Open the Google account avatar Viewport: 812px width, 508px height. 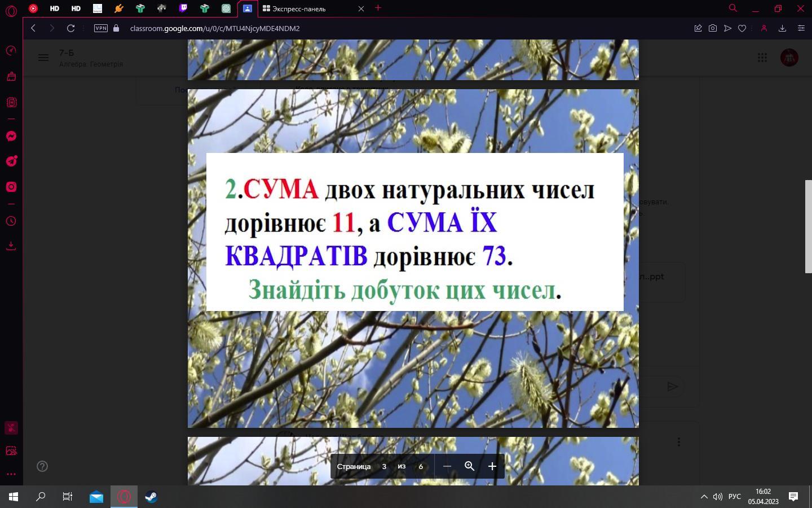coord(789,58)
